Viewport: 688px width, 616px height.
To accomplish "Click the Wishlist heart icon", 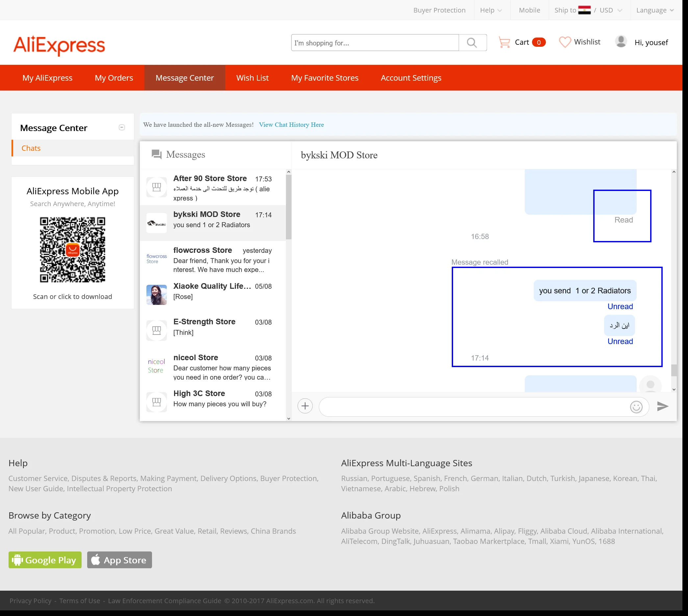I will tap(565, 42).
